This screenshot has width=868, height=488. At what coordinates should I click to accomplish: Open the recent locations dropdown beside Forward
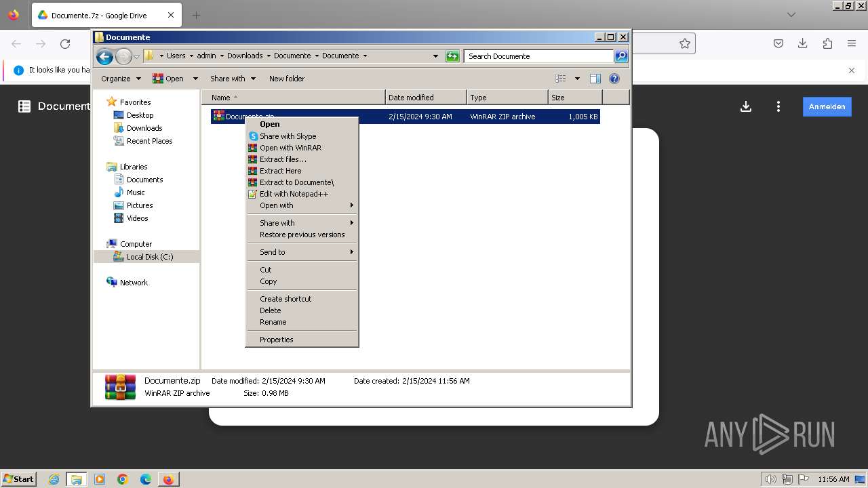[136, 56]
